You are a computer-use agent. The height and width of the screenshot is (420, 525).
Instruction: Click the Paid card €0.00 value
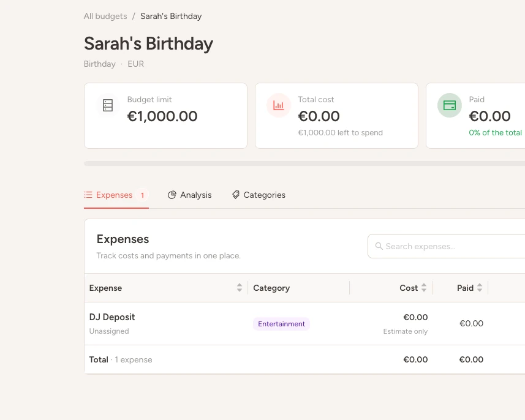pos(489,116)
